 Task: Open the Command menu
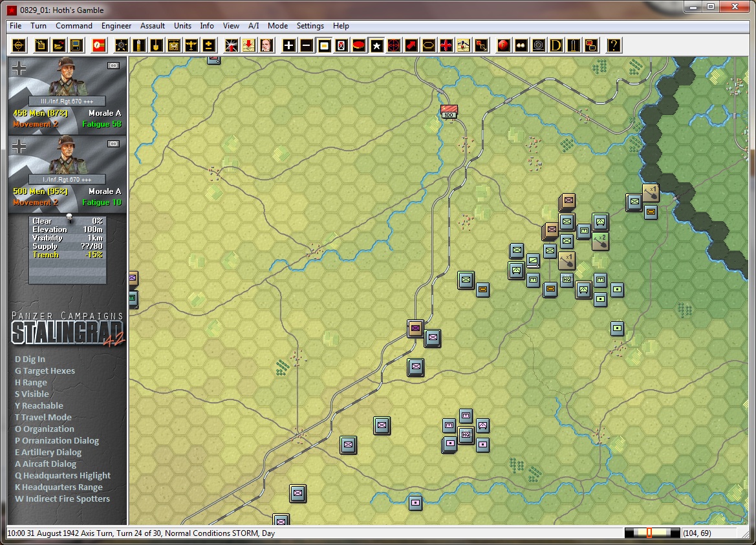pos(74,26)
